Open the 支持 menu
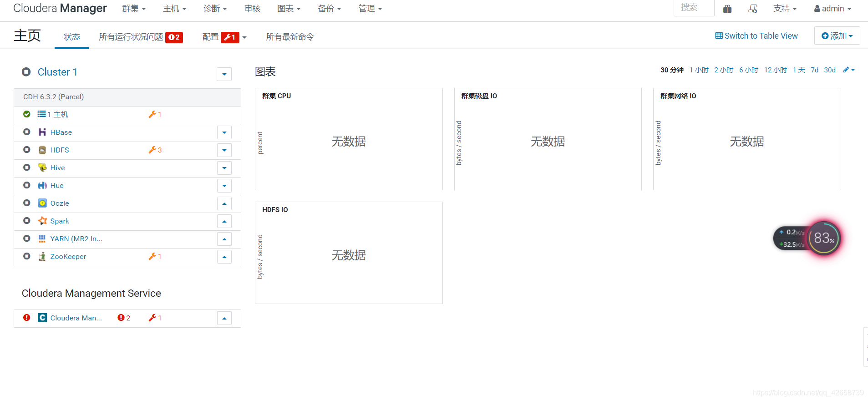The width and height of the screenshot is (868, 401). 785,9
